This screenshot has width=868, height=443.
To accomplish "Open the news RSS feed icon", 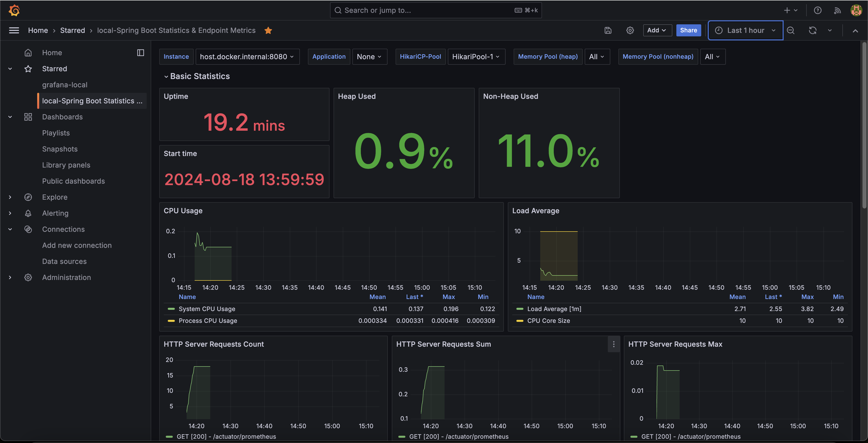I will pyautogui.click(x=837, y=11).
